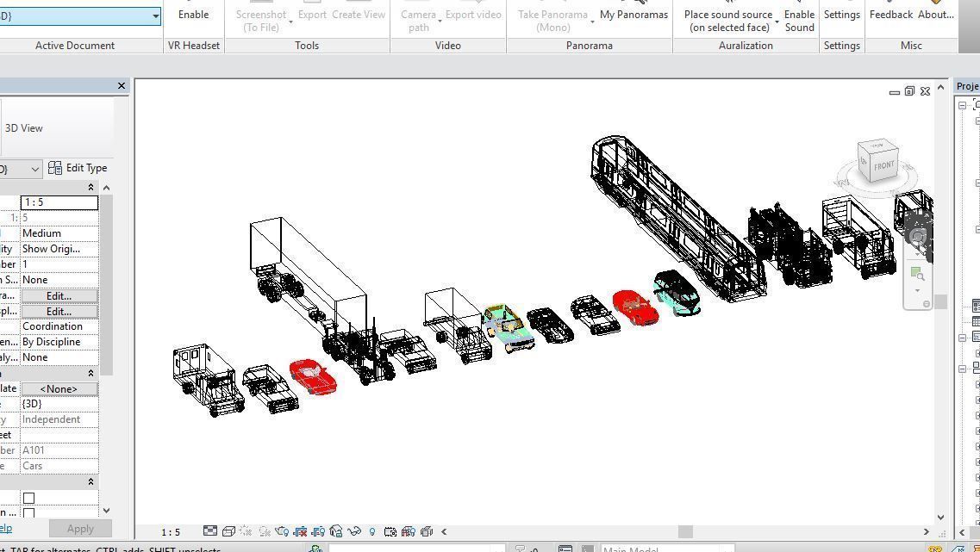Screen dimensions: 980x552
Task: Open the My Panoramas menu
Action: coord(634,15)
